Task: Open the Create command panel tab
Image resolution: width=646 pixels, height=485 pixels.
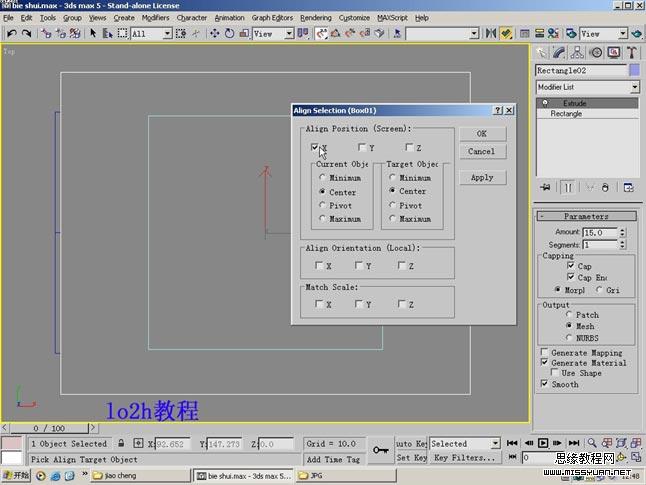Action: click(542, 52)
